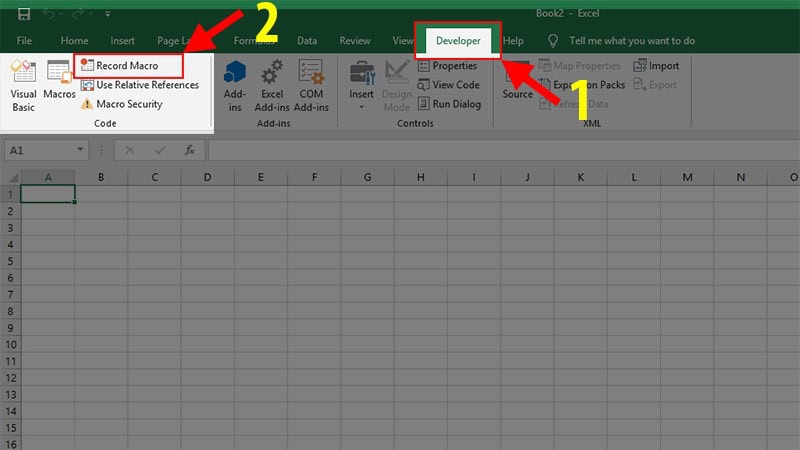This screenshot has height=450, width=800.
Task: Open the Help ribbon tab
Action: [x=513, y=41]
